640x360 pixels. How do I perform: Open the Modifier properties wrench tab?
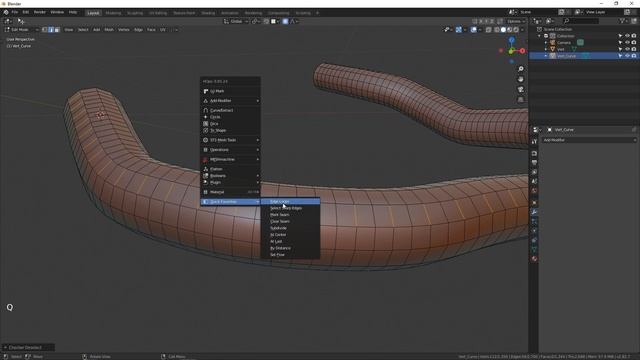point(534,212)
